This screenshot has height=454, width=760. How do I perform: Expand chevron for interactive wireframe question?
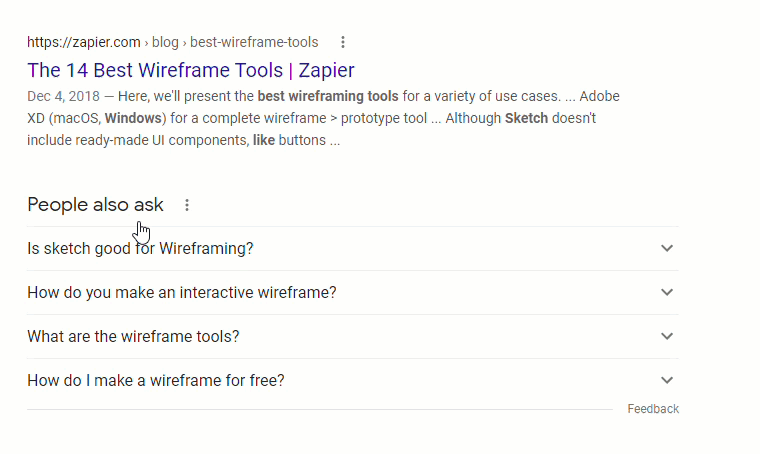[x=667, y=292]
